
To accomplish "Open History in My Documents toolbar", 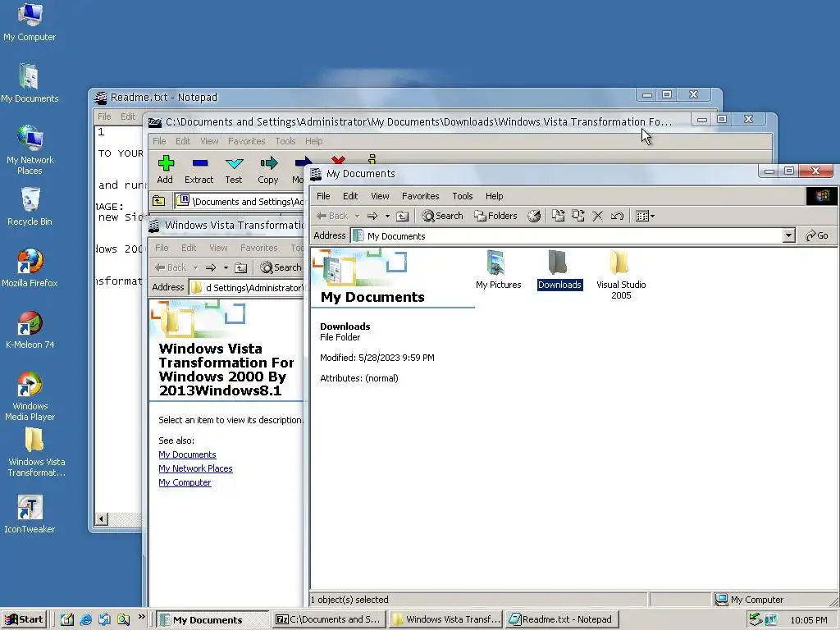I will 533,216.
